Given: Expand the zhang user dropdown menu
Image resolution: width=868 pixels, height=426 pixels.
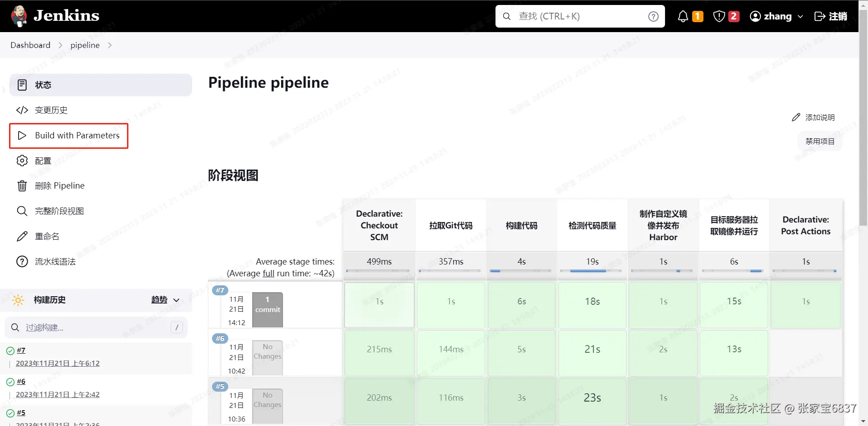Looking at the screenshot, I should click(800, 17).
